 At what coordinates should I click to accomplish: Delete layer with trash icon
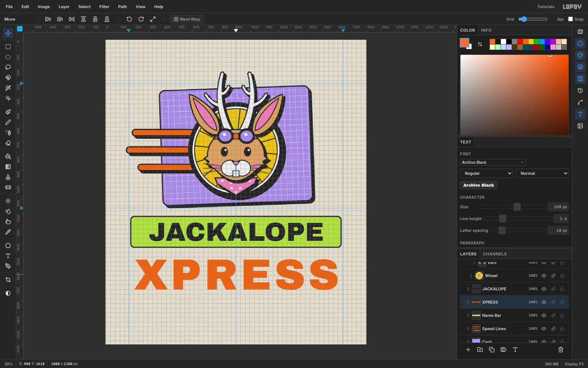tap(561, 350)
